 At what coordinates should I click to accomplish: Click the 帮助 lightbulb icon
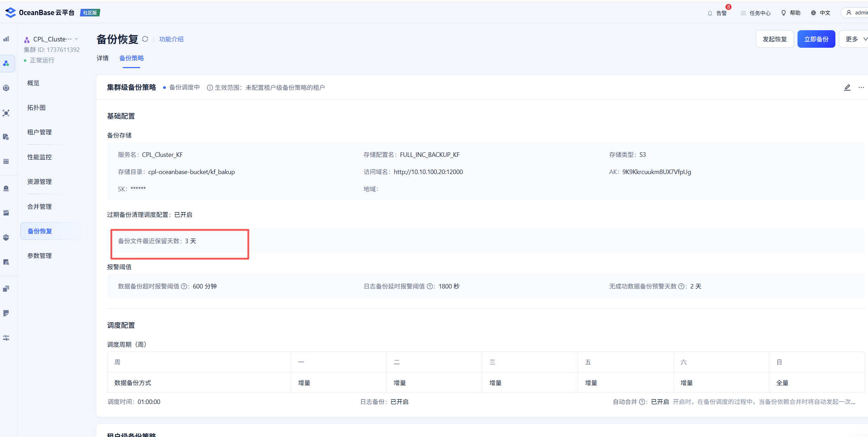783,13
